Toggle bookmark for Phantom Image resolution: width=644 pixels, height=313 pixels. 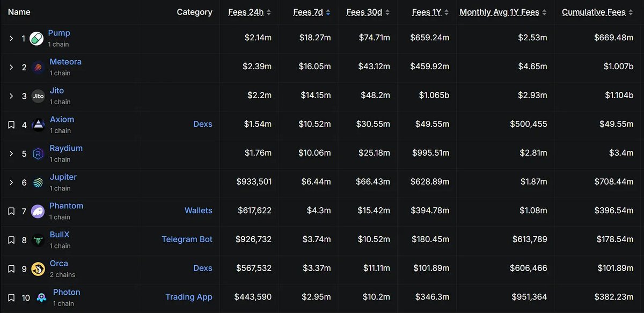tap(11, 212)
